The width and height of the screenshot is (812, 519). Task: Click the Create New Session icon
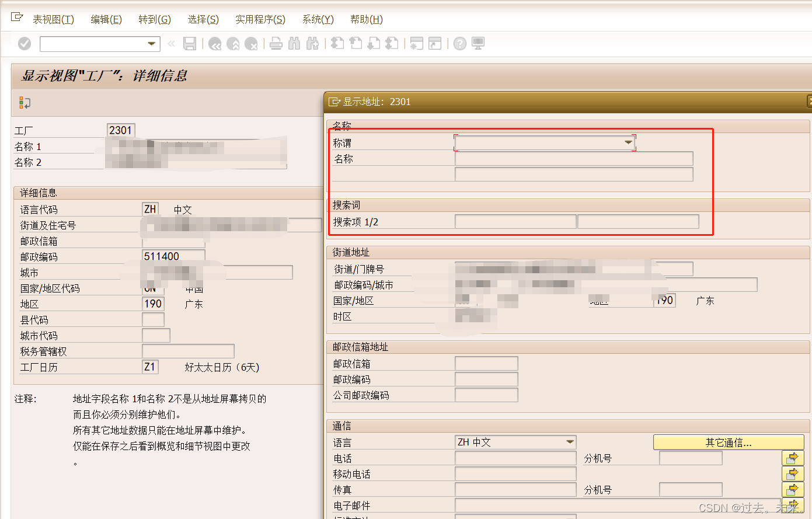417,43
